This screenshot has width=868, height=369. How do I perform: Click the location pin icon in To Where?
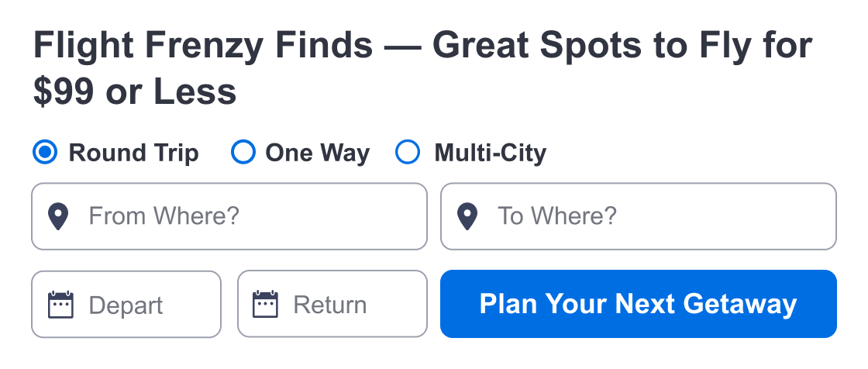467,216
